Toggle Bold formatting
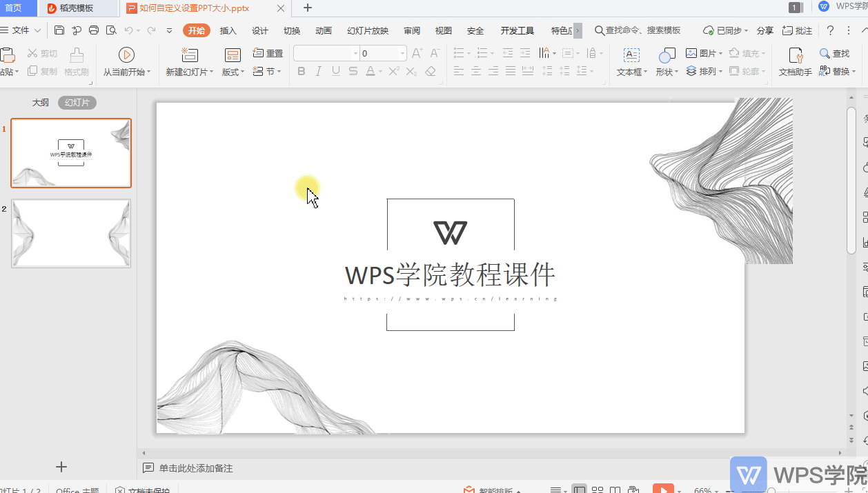This screenshot has height=493, width=868. point(301,71)
